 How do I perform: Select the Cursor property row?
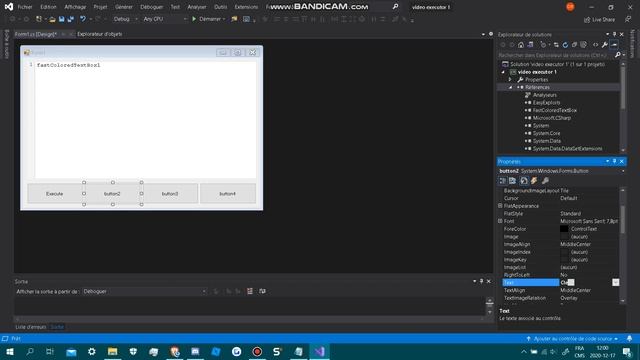(x=561, y=198)
